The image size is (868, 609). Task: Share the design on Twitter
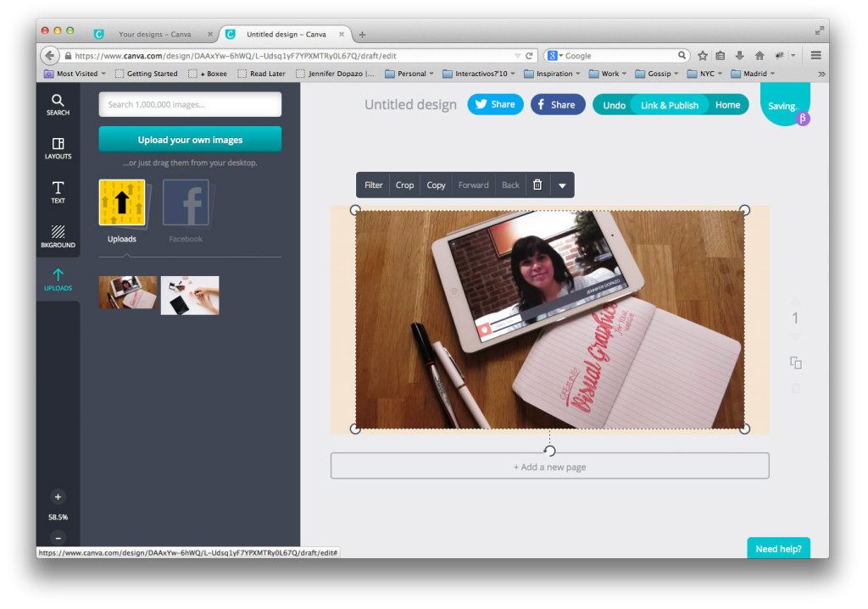(495, 104)
